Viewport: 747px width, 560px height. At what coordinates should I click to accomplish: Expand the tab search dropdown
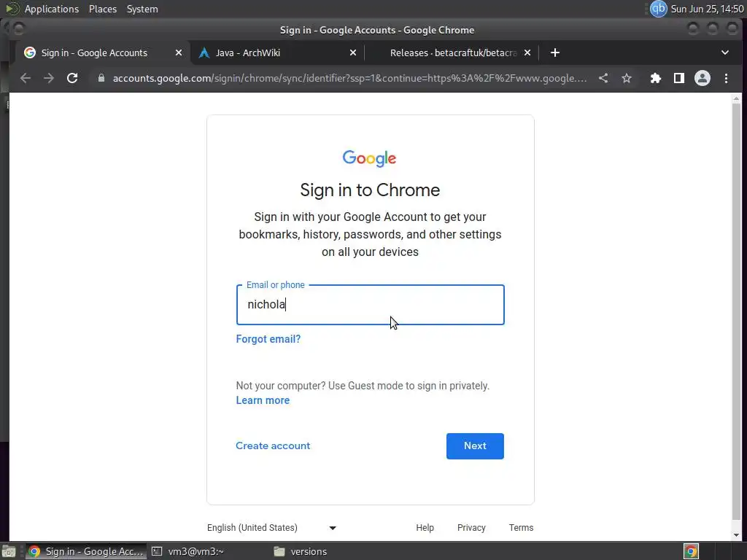[725, 52]
